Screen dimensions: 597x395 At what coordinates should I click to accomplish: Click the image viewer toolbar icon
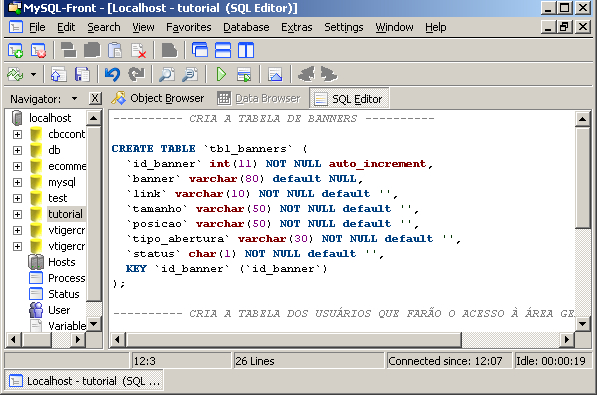tap(275, 74)
